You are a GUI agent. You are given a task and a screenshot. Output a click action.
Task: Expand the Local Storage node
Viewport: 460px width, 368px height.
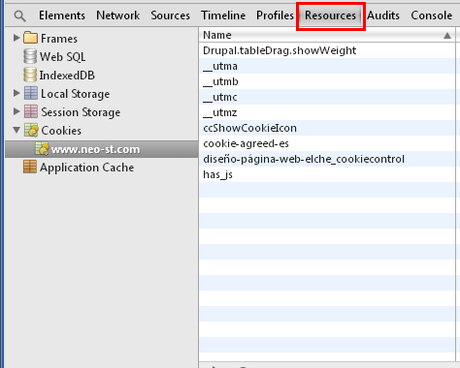click(x=16, y=93)
